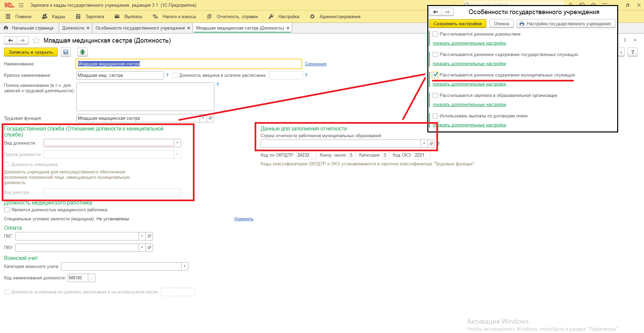644x333 pixels.
Task: Add this position to favorites with the star
Action: [x=36, y=41]
